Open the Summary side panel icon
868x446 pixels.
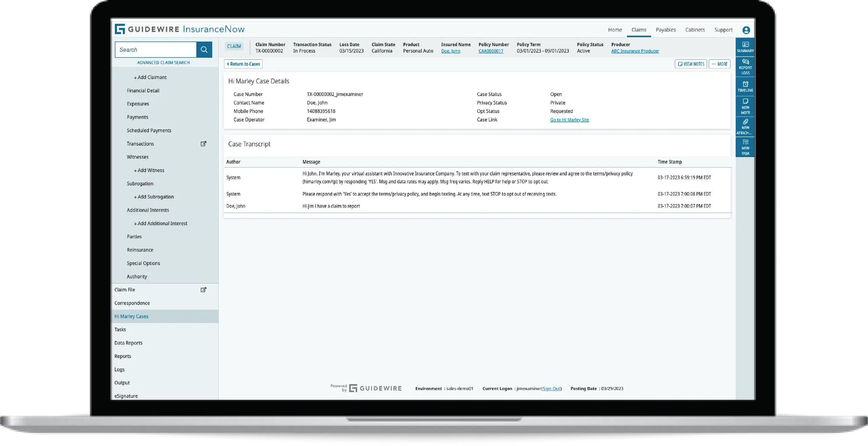(745, 47)
